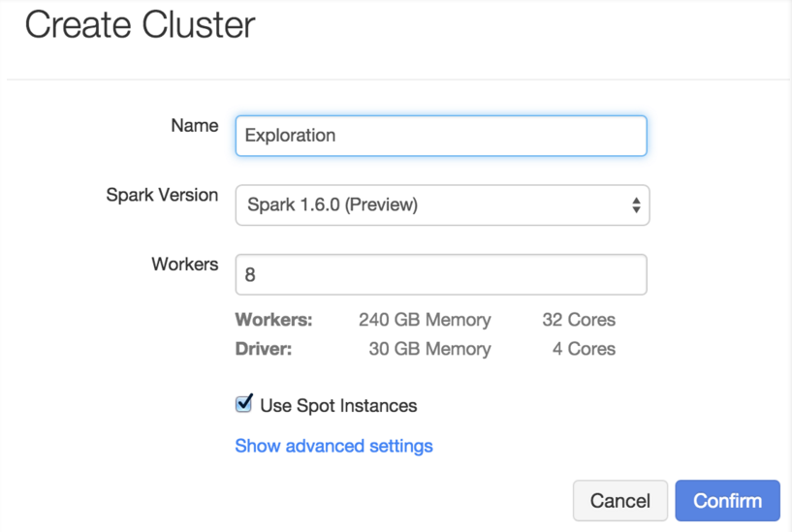Click the bold 'Workers:' summary label
Viewport: 792px width, 532px height.
(273, 320)
